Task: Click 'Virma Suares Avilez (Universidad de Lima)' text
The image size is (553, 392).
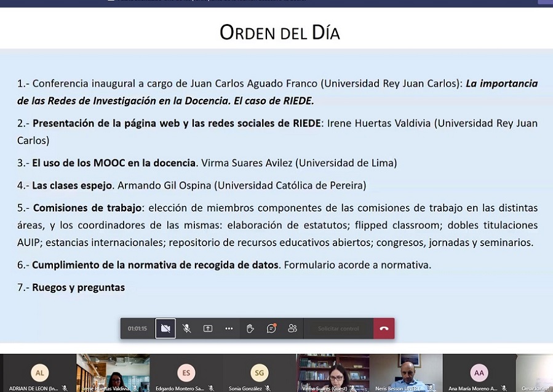Action: click(x=299, y=162)
